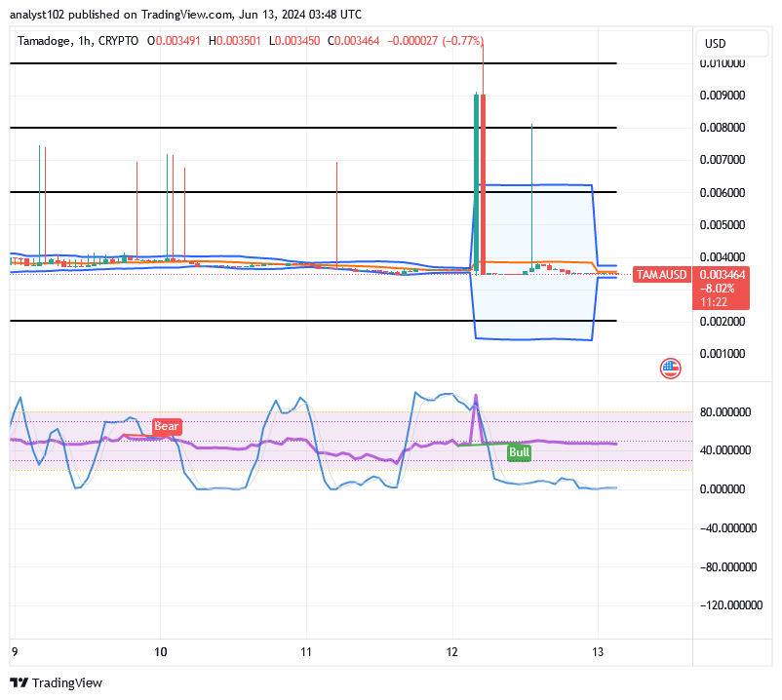782x700 pixels.
Task: Click the open value 0.003491
Action: [177, 41]
